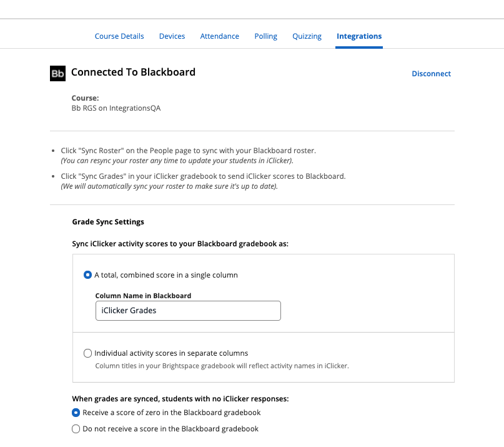
Task: Click the Column Name in Blackboard text field
Action: click(187, 310)
